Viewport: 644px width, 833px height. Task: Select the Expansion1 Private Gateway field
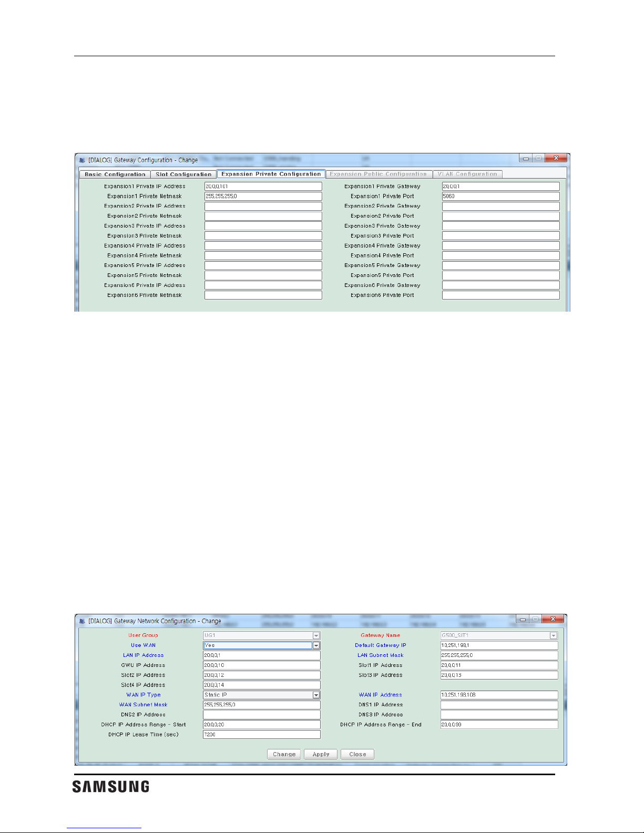[x=501, y=187]
